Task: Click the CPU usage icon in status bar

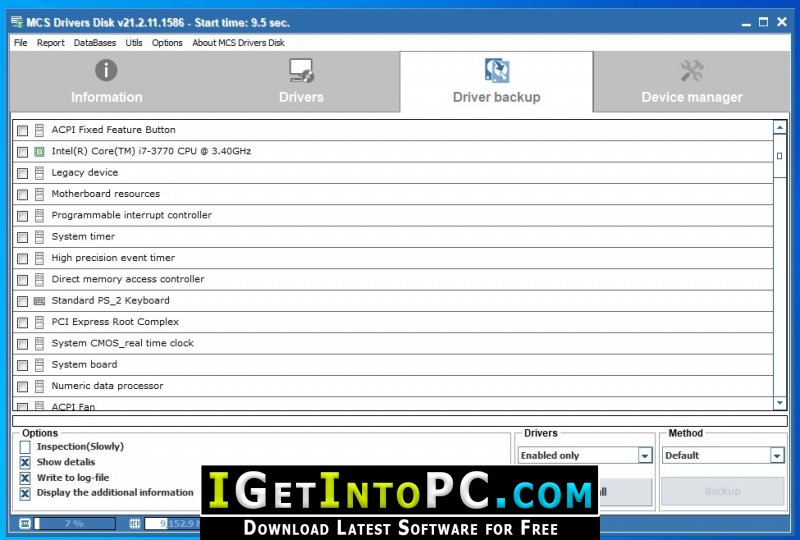Action: coord(24,523)
